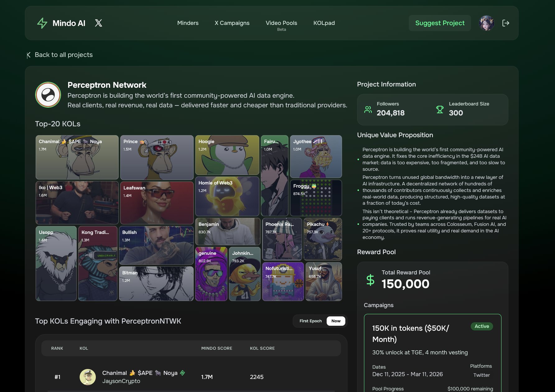Sort by KOL SCORE column
This screenshot has height=392, width=555.
[263, 348]
